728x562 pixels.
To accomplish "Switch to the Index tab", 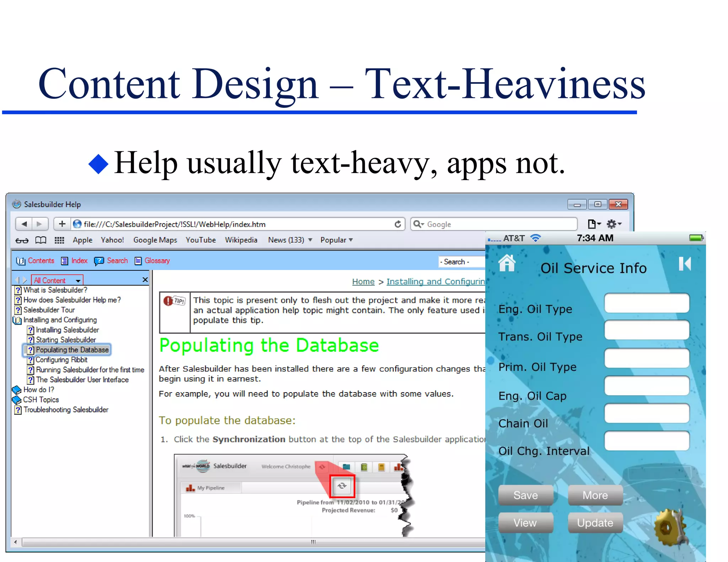I will [x=74, y=261].
